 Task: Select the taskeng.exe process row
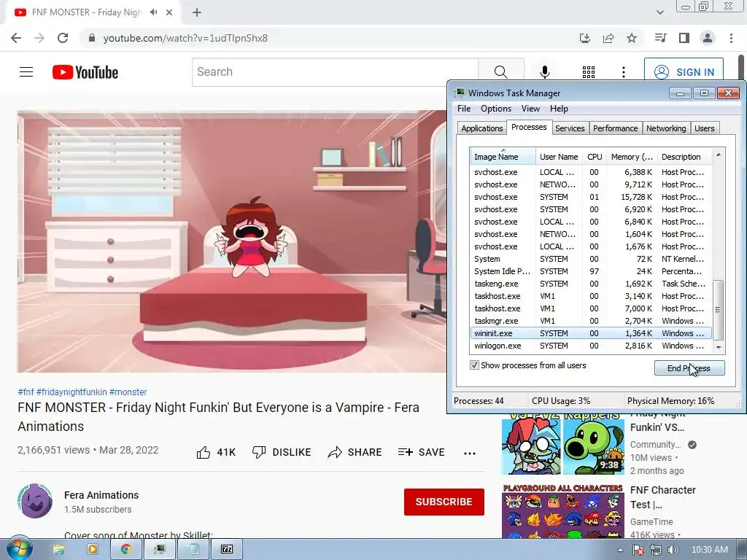tap(590, 284)
